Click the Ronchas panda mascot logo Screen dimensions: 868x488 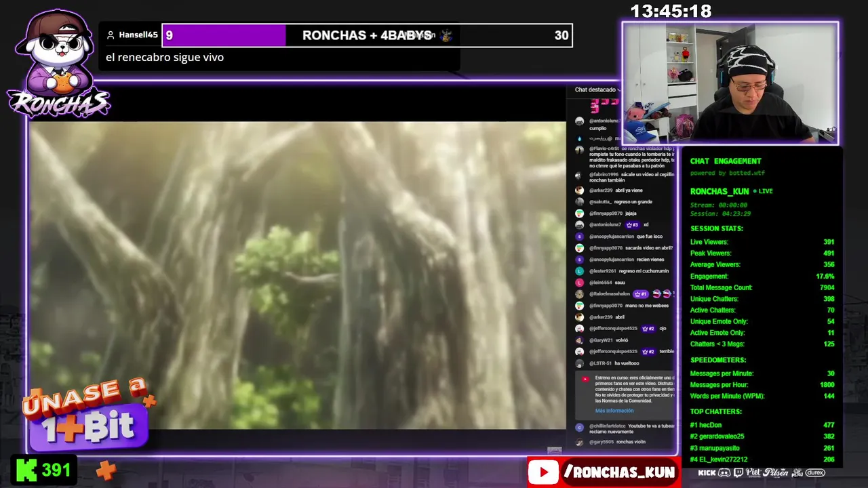[59, 64]
